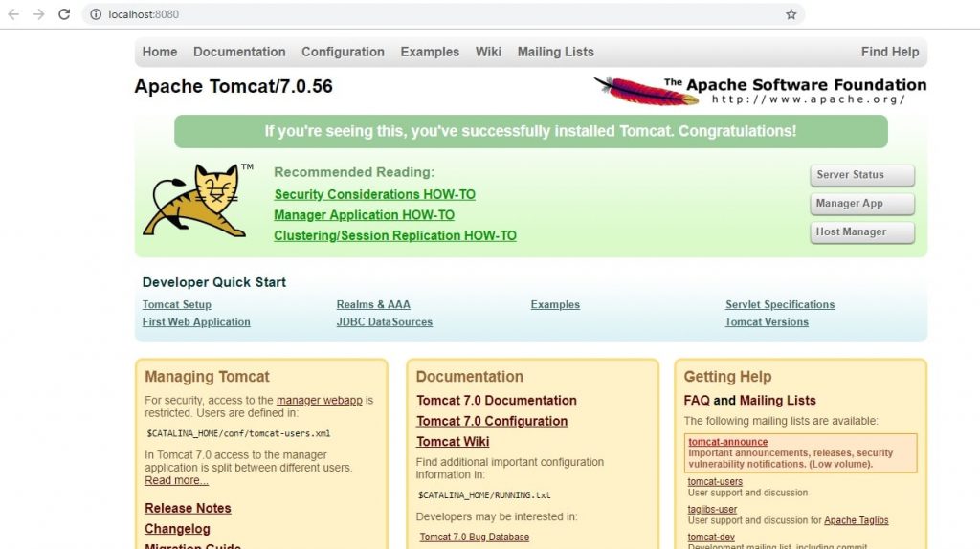Viewport: 980px width, 549px height.
Task: Click the $CATALINA_HOME/RUNNING.txt path text
Action: point(484,495)
